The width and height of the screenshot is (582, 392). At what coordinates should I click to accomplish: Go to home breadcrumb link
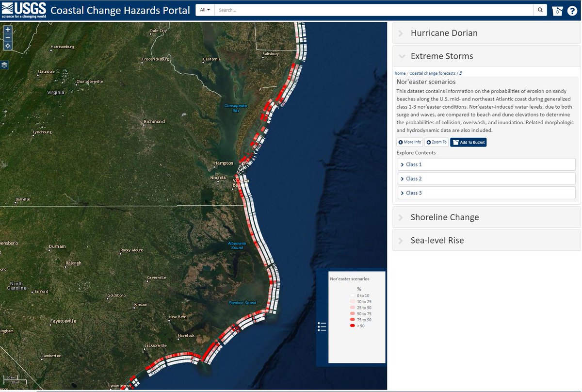pos(400,73)
